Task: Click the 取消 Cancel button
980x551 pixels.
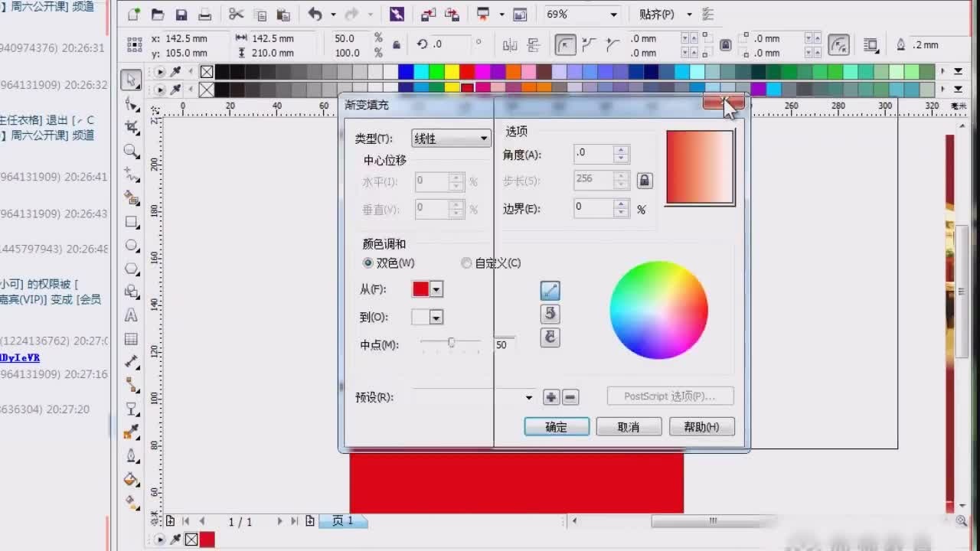Action: [629, 427]
